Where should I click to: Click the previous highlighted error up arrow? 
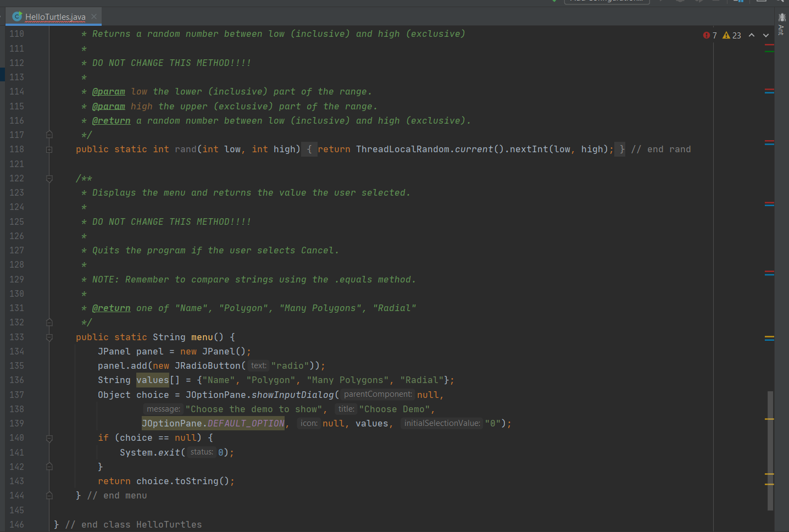tap(752, 35)
